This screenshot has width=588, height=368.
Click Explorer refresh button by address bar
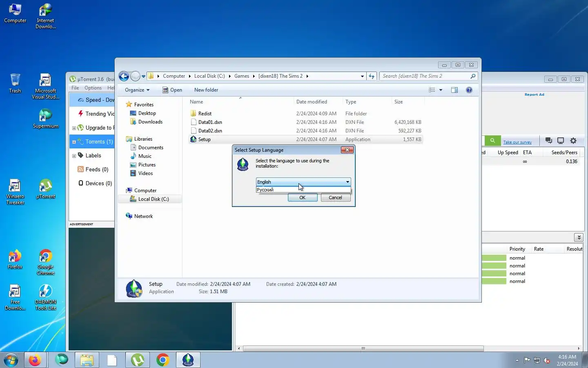[371, 76]
